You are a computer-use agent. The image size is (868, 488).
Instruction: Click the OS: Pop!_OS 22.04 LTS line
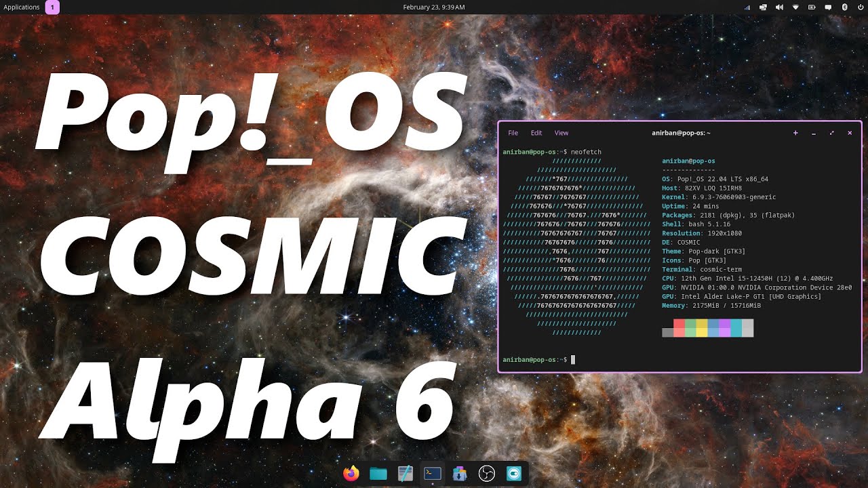pos(715,179)
